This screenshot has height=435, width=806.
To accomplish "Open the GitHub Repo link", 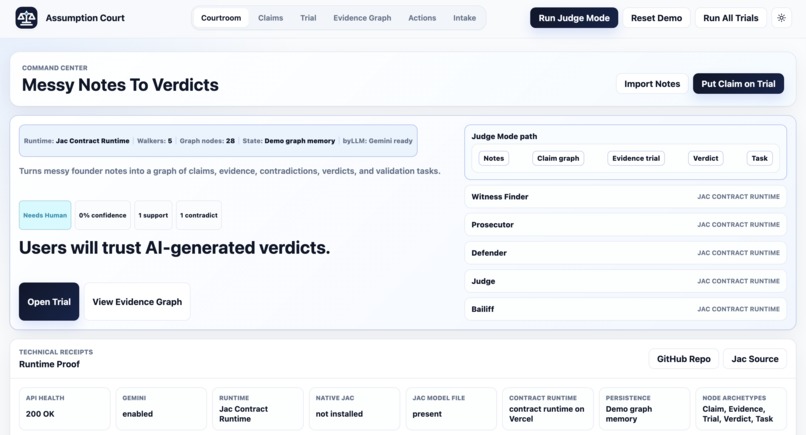I will coord(684,359).
